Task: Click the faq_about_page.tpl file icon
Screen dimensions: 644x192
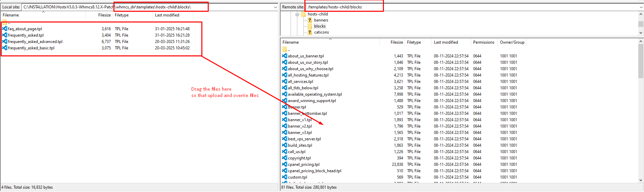Action: 5,29
